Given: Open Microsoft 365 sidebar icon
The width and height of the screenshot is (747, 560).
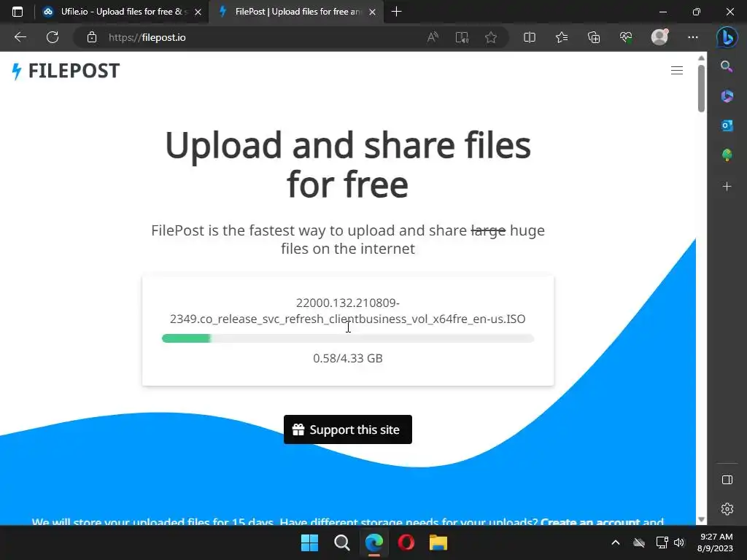Looking at the screenshot, I should tap(727, 96).
